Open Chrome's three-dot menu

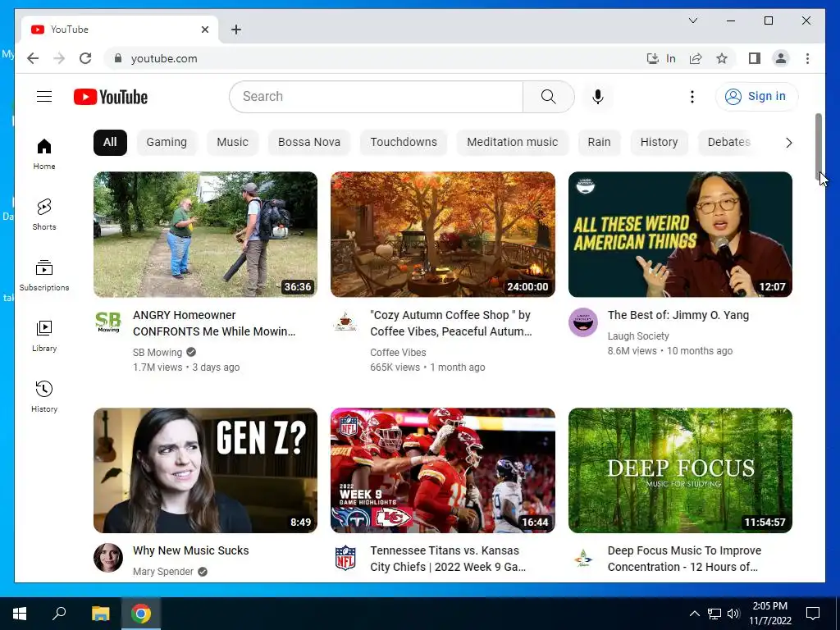[x=807, y=58]
